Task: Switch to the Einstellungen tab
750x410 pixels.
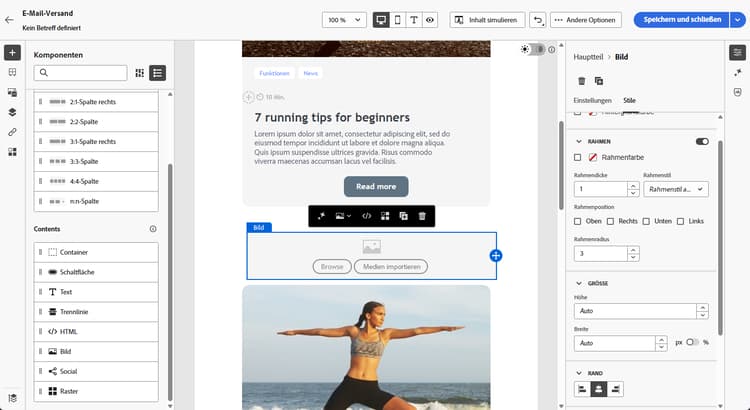Action: point(593,100)
